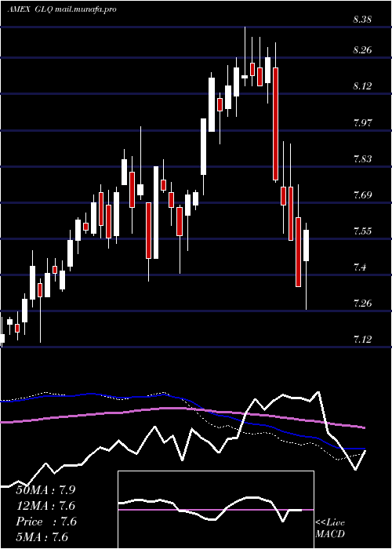392x549 pixels.
Task: Click the 12MA : 7.6 readout
Action: pos(45,506)
